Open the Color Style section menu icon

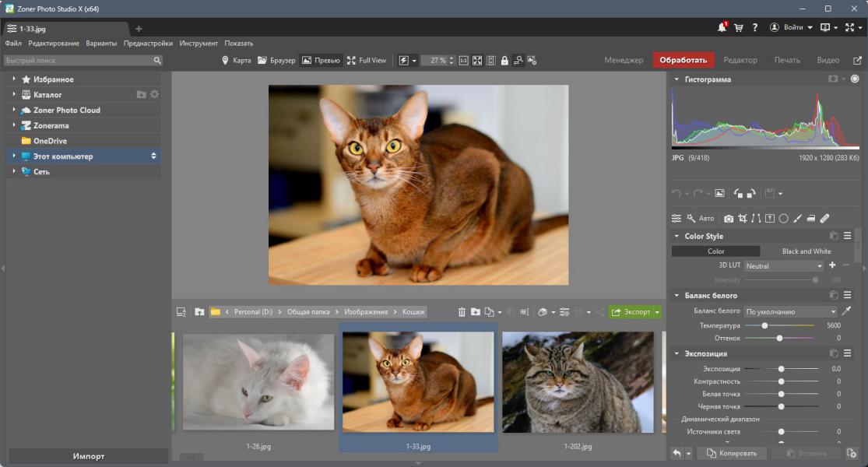pyautogui.click(x=848, y=236)
